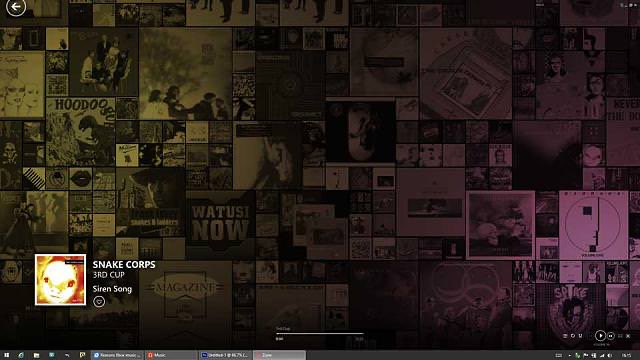Show the now playing list icon
The width and height of the screenshot is (640, 360).
click(x=565, y=336)
